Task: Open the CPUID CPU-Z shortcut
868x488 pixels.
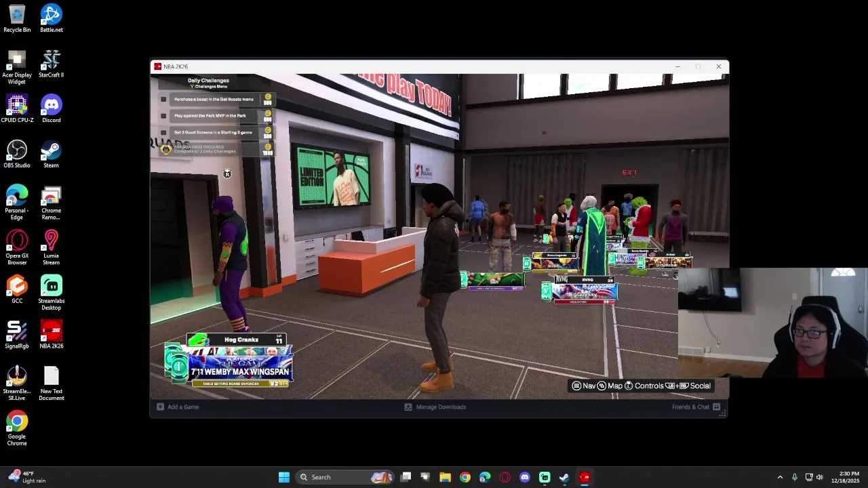Action: point(17,109)
